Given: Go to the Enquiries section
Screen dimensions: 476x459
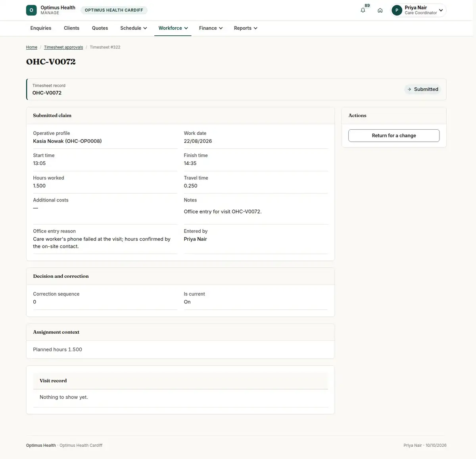Looking at the screenshot, I should tap(41, 28).
